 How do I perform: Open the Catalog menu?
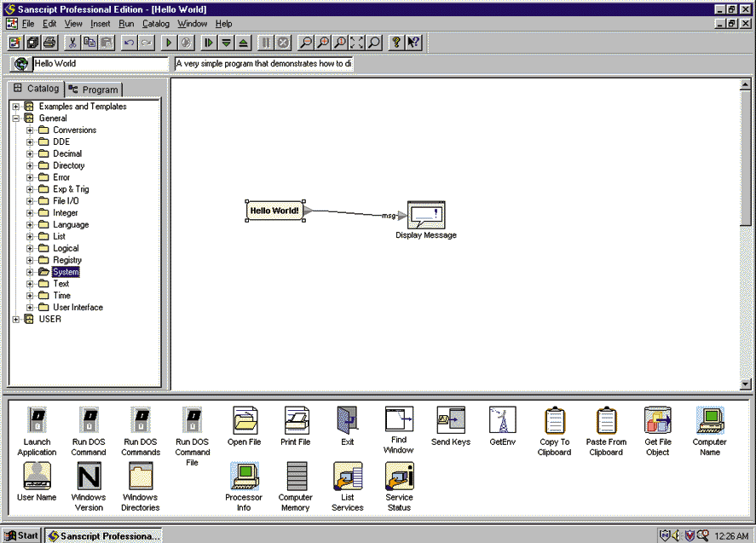coord(156,24)
